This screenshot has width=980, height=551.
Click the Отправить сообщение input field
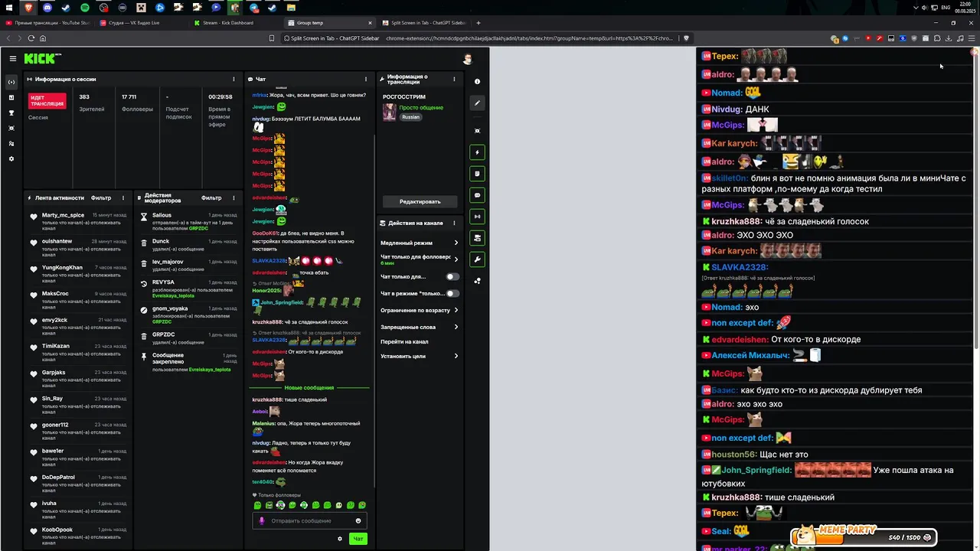tap(309, 521)
